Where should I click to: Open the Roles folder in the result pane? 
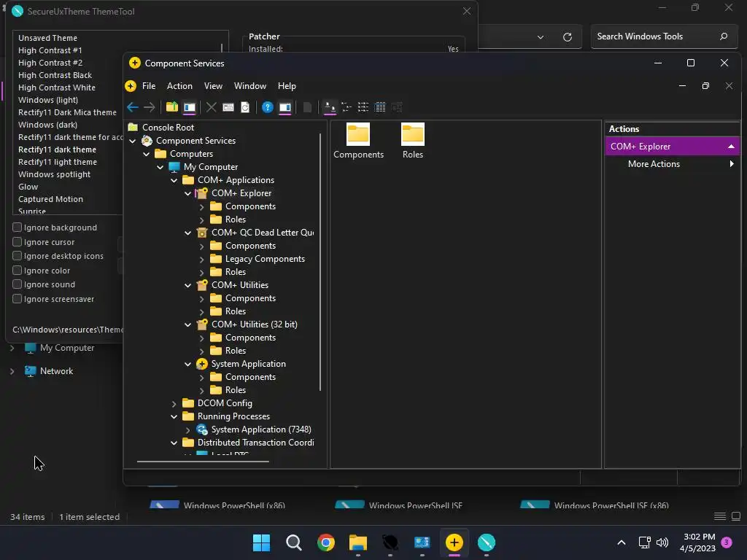tap(413, 141)
